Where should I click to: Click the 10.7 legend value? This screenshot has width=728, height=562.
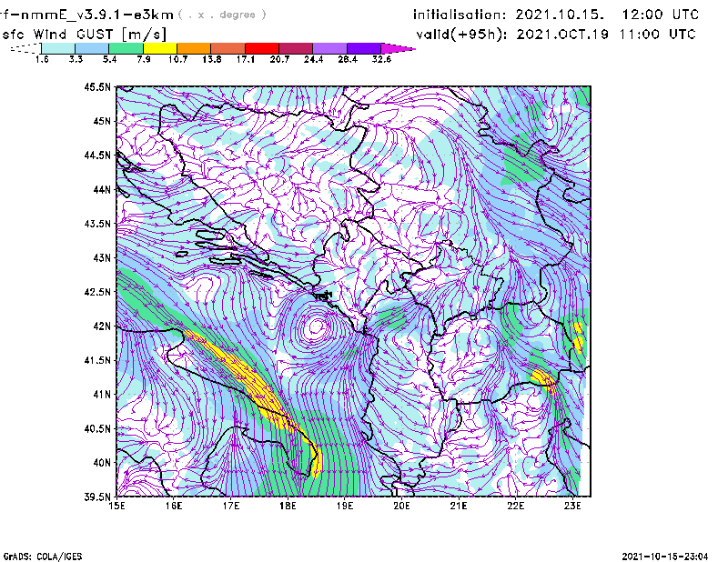tap(177, 59)
